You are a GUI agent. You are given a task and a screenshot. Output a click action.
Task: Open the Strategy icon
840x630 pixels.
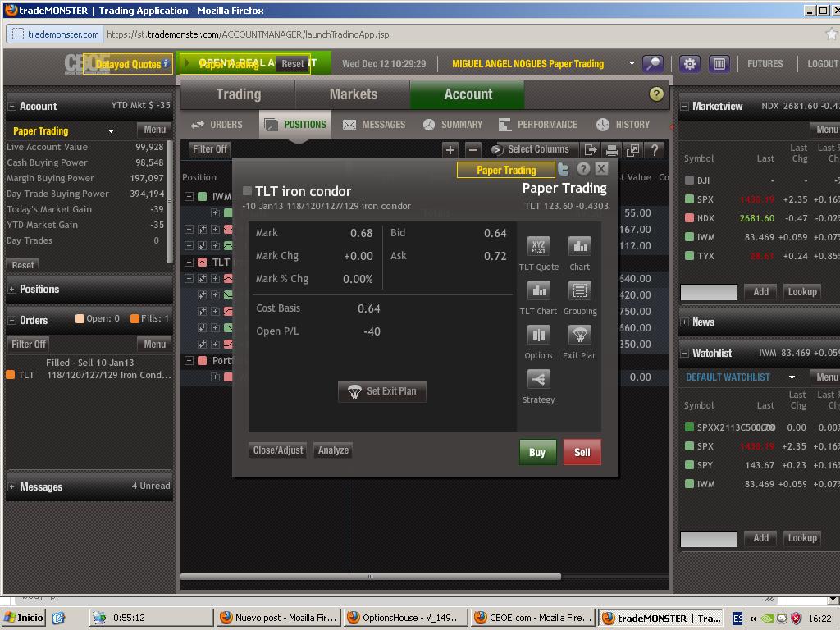538,380
